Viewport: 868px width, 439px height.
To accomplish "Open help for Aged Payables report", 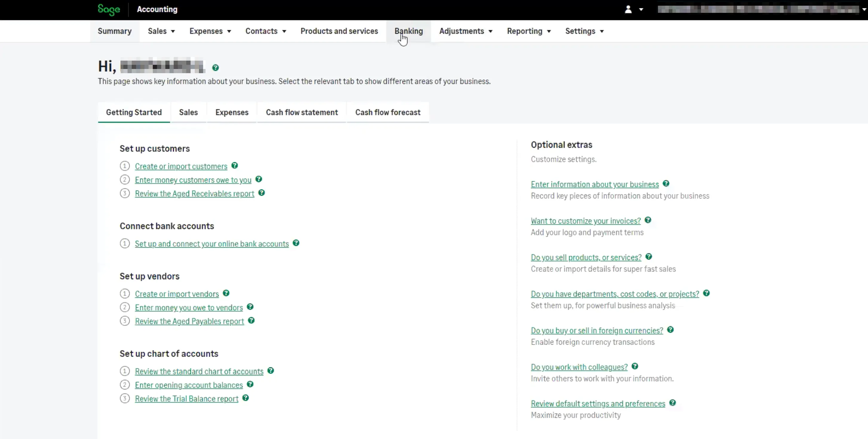I will coord(251,320).
